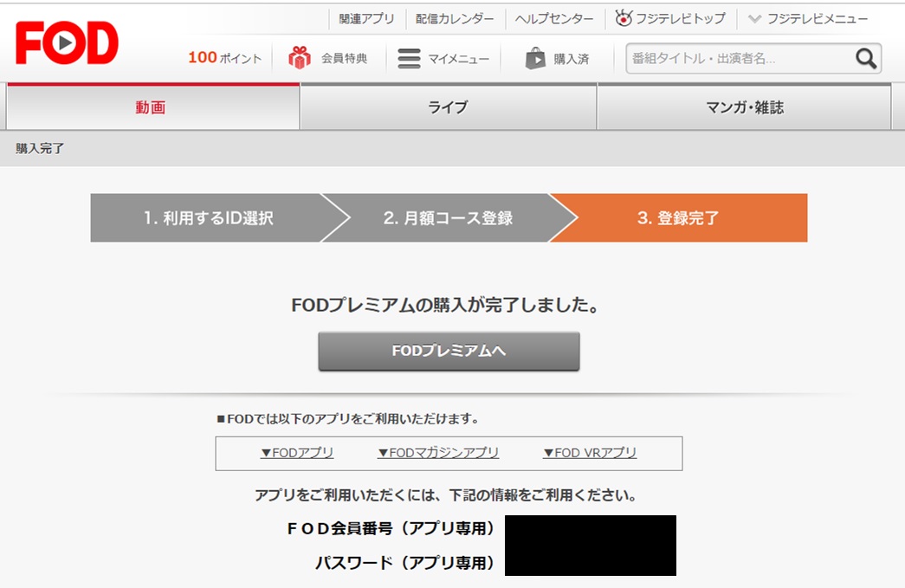The height and width of the screenshot is (588, 905).
Task: Go to ヘルプセンター
Action: (x=554, y=19)
